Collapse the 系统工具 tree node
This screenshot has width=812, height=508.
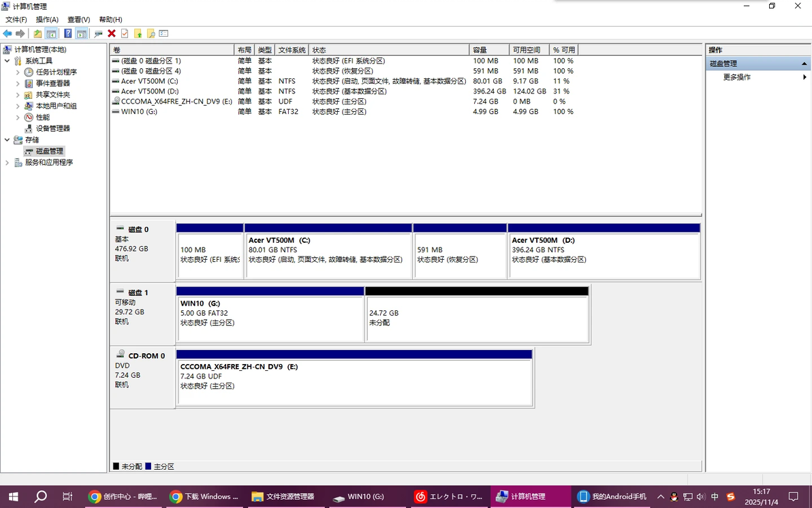click(x=7, y=60)
